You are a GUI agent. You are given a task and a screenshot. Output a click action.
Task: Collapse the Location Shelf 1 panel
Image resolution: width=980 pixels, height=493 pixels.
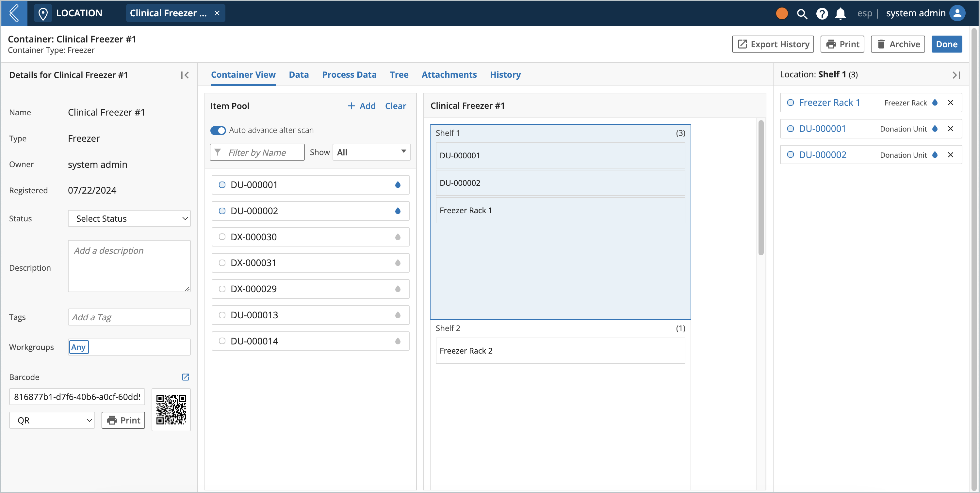[956, 75]
